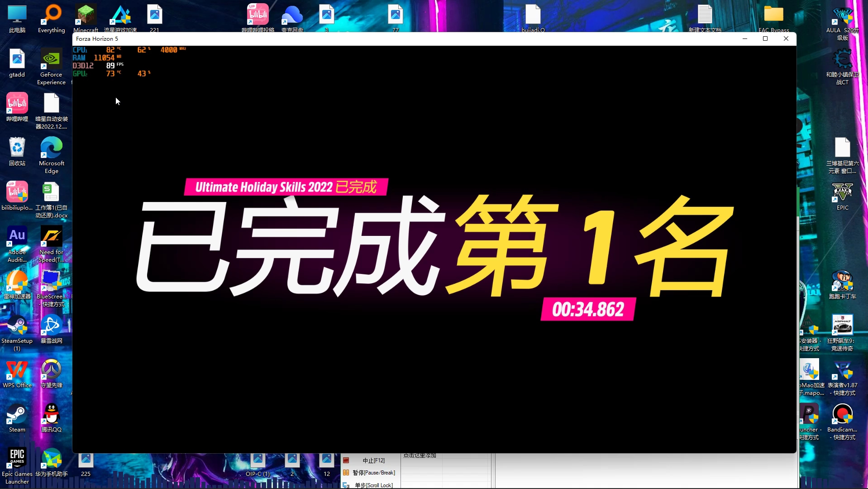Open 新建文本文档 text file
The image size is (868, 489).
(705, 18)
